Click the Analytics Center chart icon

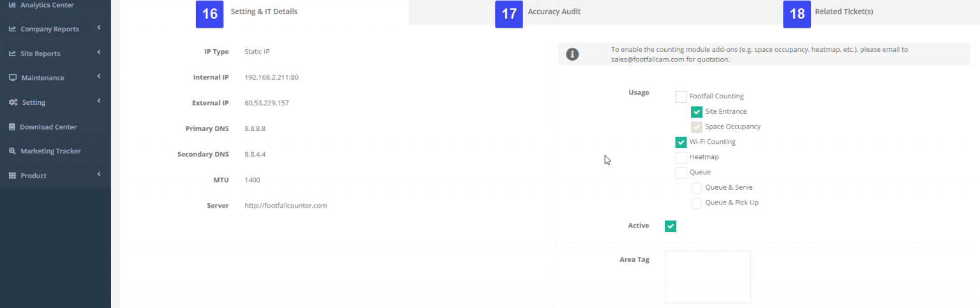click(x=12, y=5)
